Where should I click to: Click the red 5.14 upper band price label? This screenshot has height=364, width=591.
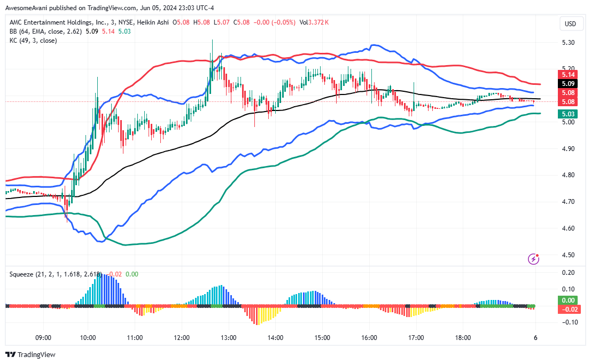coord(568,75)
